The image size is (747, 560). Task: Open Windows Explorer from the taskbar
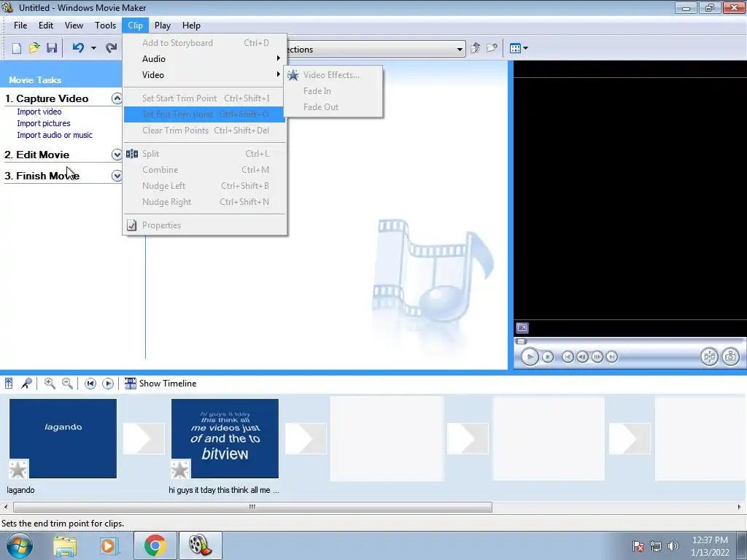(65, 545)
